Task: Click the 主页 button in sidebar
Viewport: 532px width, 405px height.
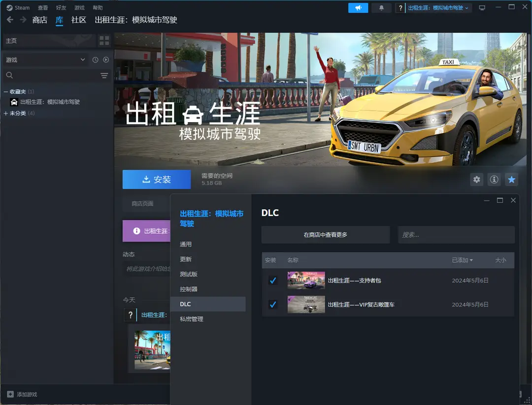Action: point(49,41)
